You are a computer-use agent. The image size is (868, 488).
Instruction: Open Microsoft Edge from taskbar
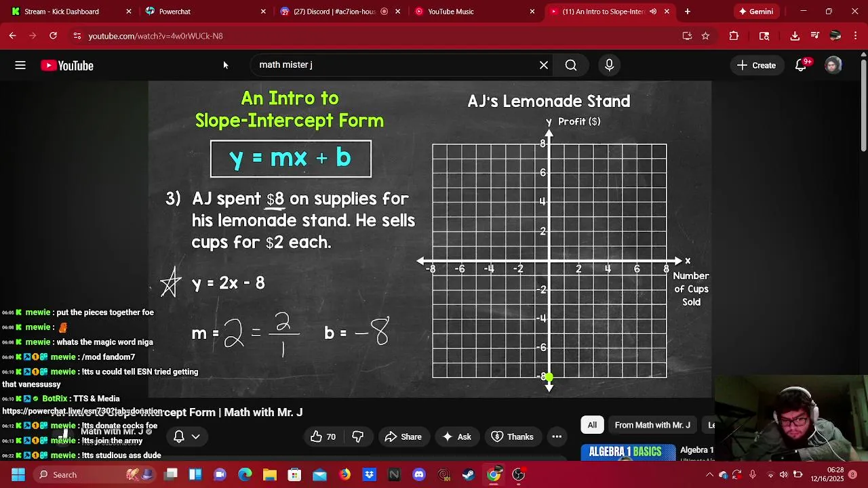tap(245, 474)
